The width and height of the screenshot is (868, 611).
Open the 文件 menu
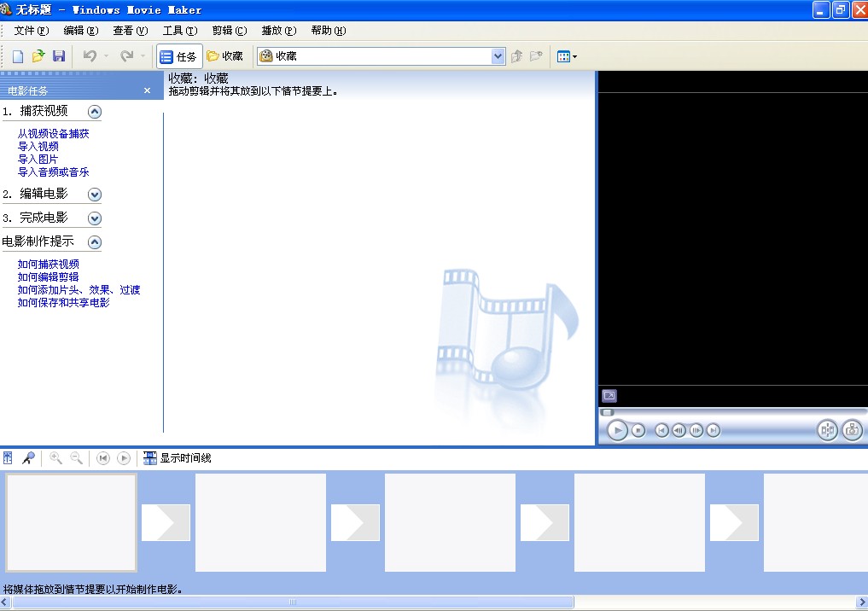tap(32, 31)
